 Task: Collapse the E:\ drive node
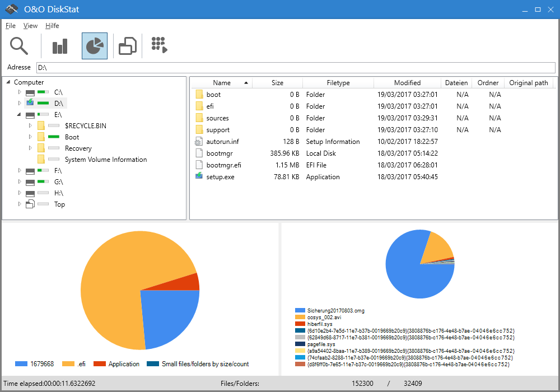19,115
